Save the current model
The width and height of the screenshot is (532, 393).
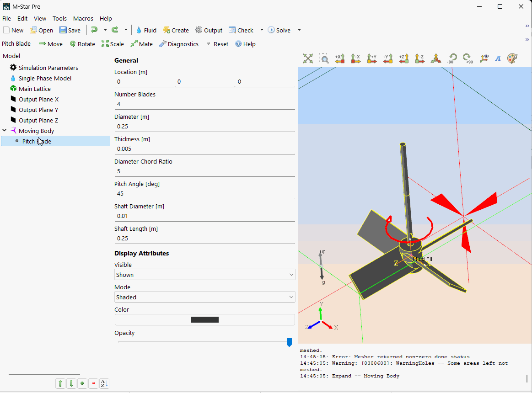[x=70, y=30]
